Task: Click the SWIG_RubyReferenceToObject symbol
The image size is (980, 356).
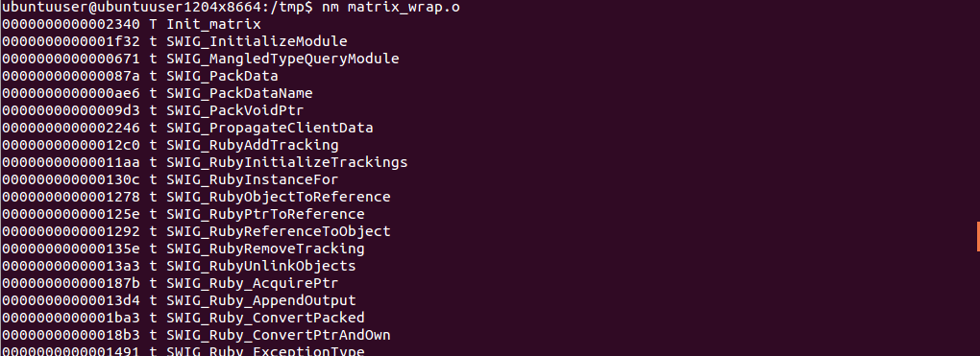Action: pyautogui.click(x=279, y=231)
